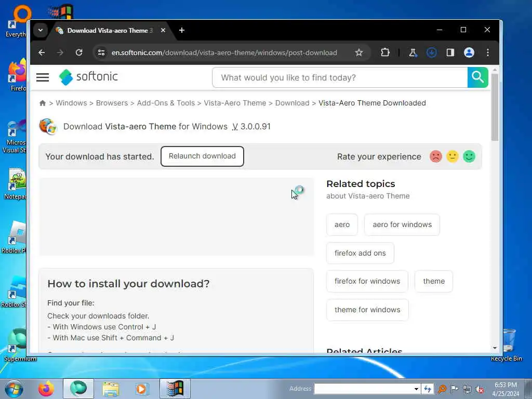
Task: Rate experience with red sad face
Action: coord(436,156)
